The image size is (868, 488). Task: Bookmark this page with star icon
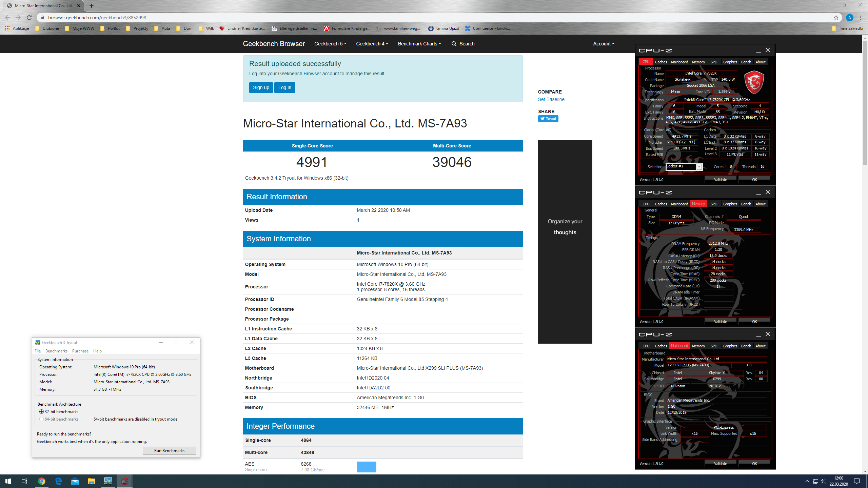836,18
